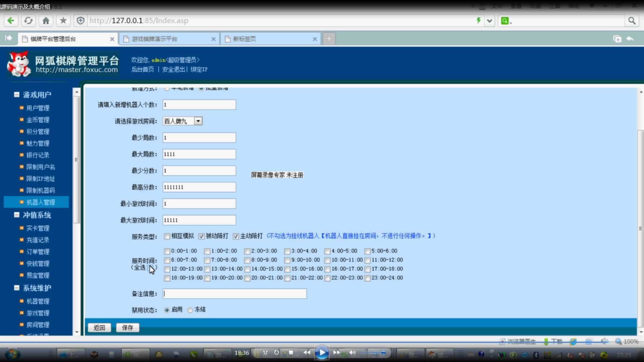Switch to 游戏棋牌演示平台 tab
This screenshot has width=644, height=362.
(155, 39)
